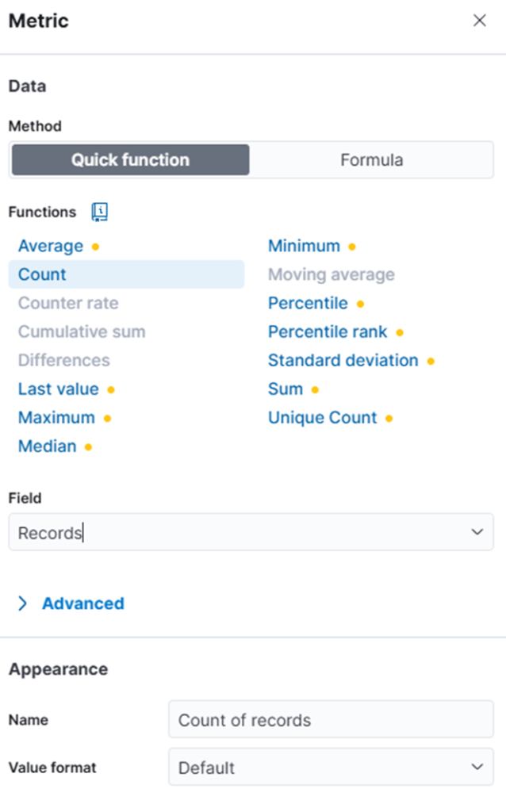Screen dimensions: 506x812
Task: Pick the Percentile function
Action: click(308, 304)
